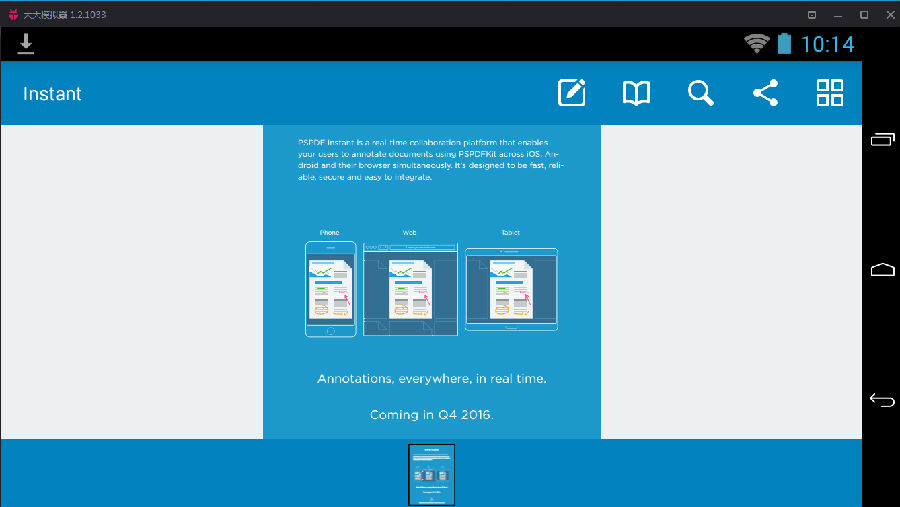Click the battery status icon
This screenshot has height=507, width=900.
click(x=784, y=44)
